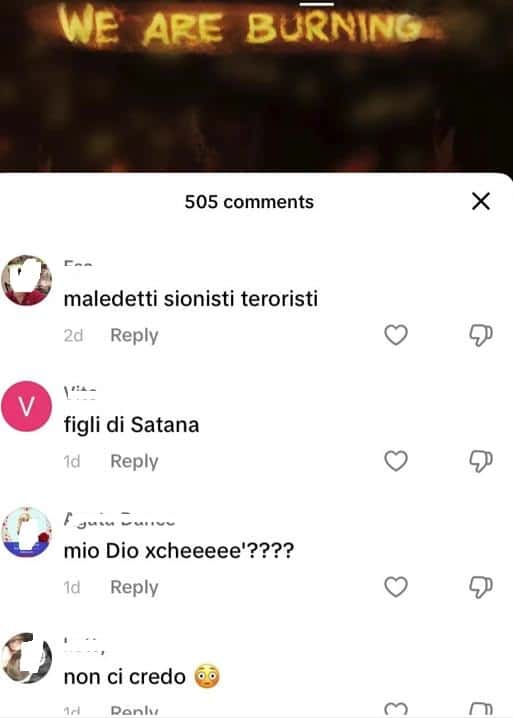Dislike the 'mio Dio xcheeeee' comment

[481, 587]
